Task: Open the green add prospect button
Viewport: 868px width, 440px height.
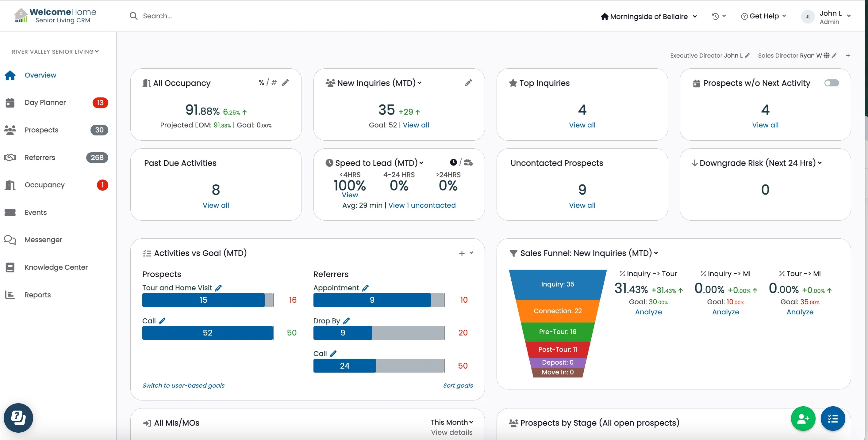Action: click(803, 419)
